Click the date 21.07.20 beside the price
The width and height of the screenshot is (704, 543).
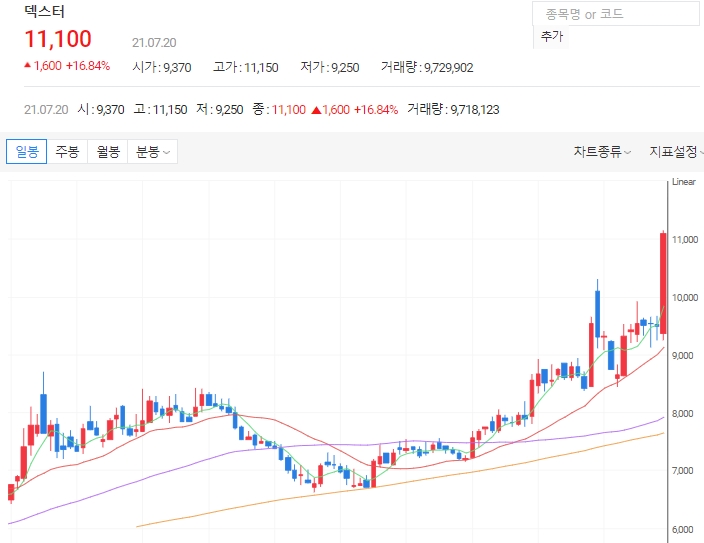(x=154, y=43)
